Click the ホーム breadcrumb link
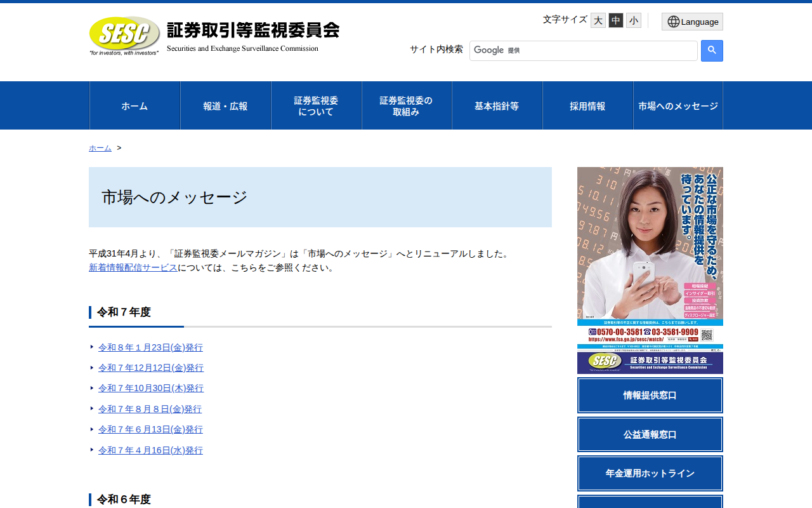This screenshot has width=812, height=508. [x=100, y=147]
